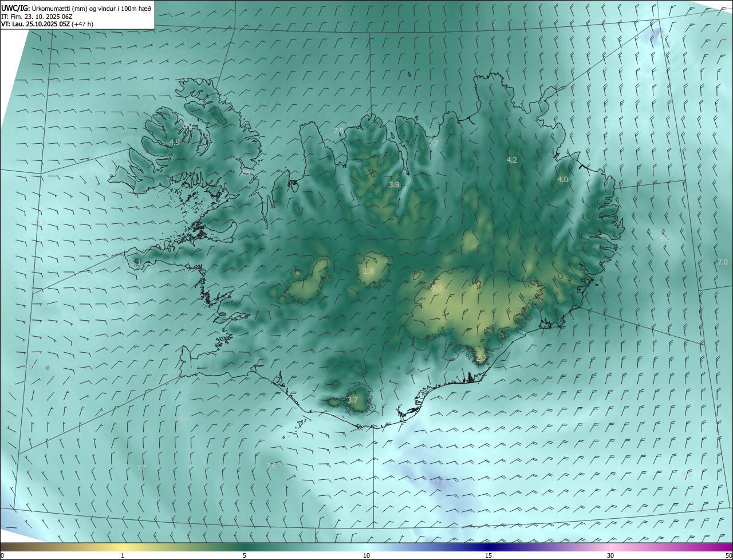This screenshot has height=560, width=733.
Task: Click the 7.5 value on the map
Action: click(x=339, y=131)
